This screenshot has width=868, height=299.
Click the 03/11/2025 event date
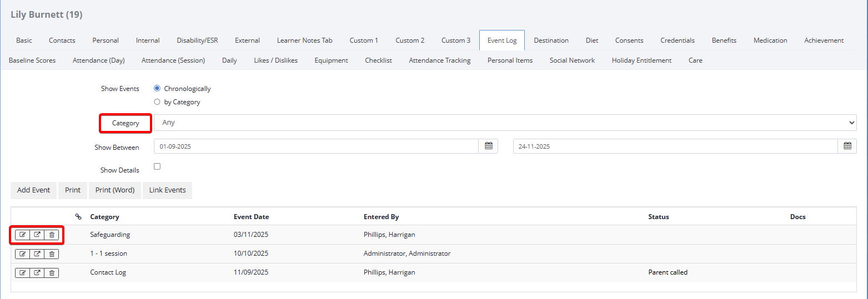pos(251,235)
